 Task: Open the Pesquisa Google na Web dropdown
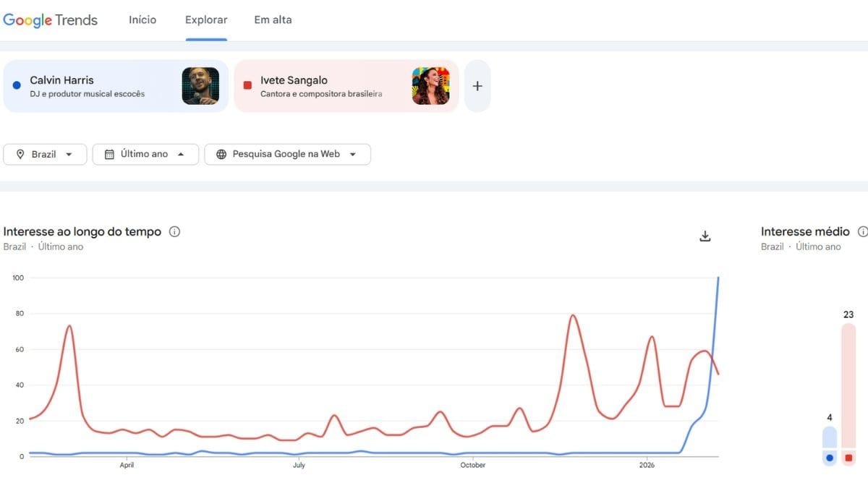(x=288, y=154)
